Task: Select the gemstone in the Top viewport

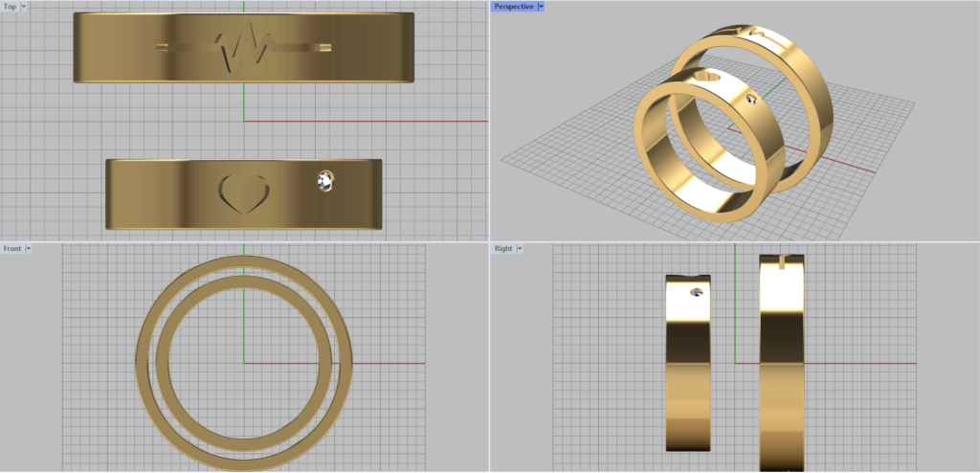Action: [x=326, y=180]
